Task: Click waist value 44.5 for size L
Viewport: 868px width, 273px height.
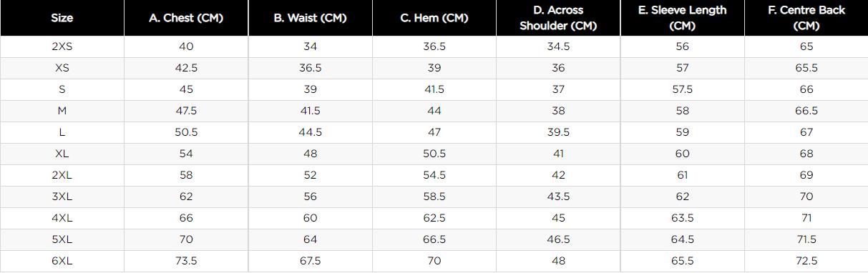Action: pos(310,132)
